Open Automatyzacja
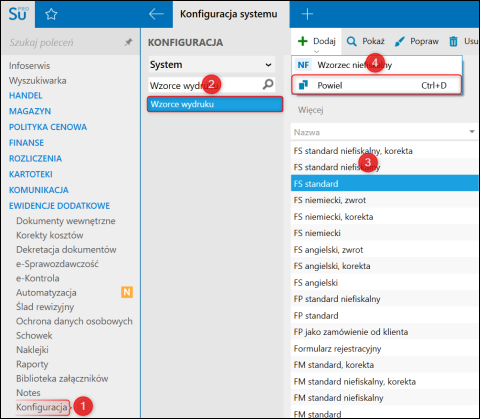 coord(46,293)
